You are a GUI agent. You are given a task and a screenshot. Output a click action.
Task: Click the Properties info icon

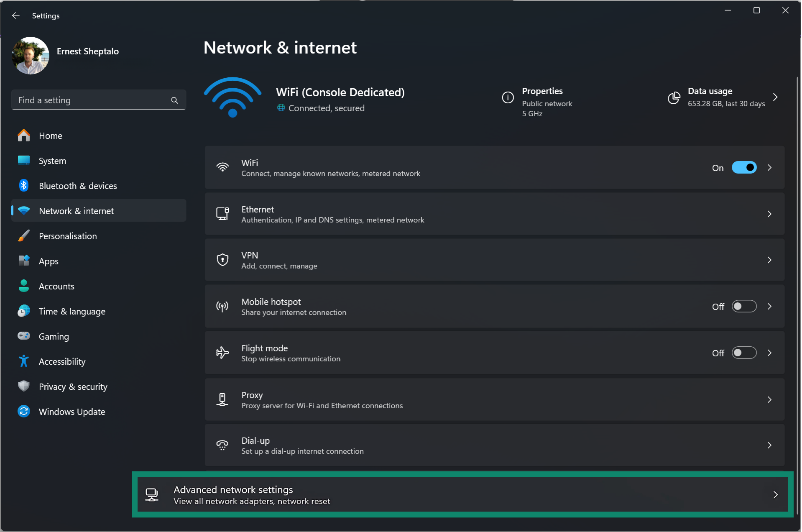pyautogui.click(x=507, y=97)
